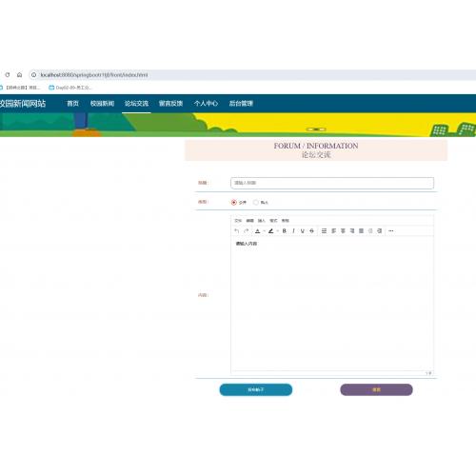Open the highlight color dropdown arrow
The image size is (476, 476).
click(277, 231)
